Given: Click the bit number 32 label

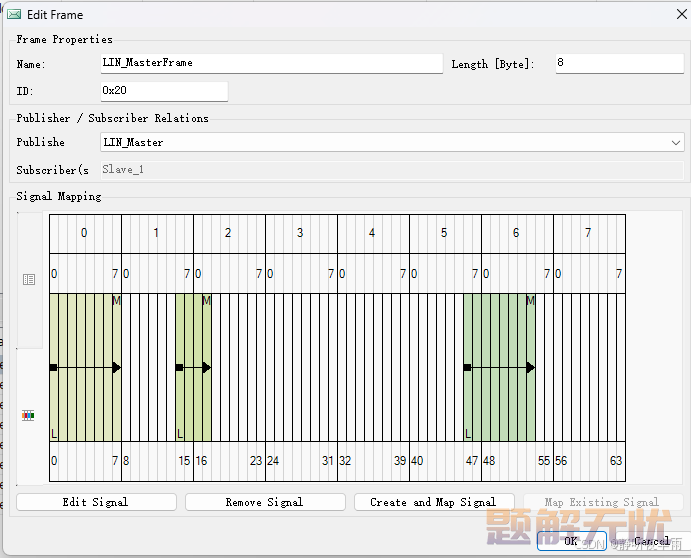Looking at the screenshot, I should [345, 461].
